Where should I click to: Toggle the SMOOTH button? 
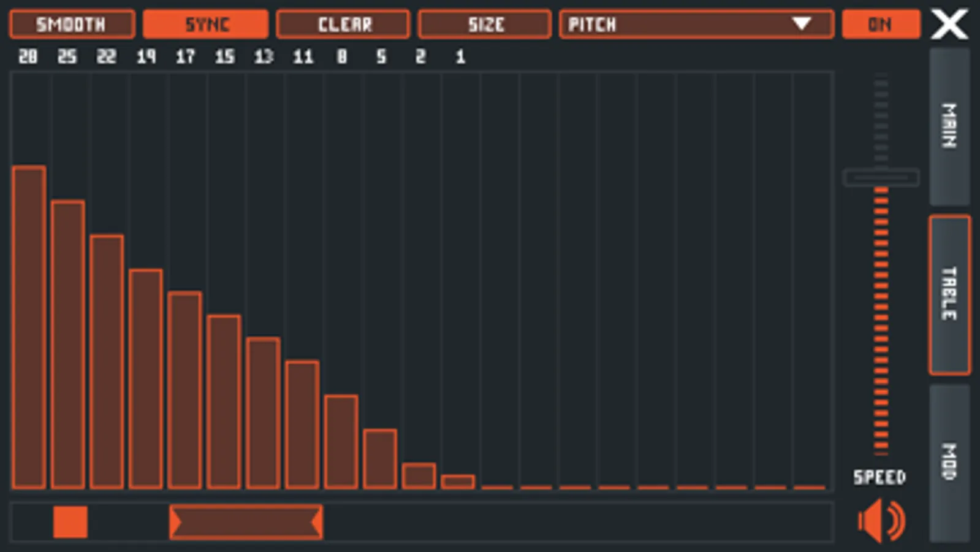[72, 25]
